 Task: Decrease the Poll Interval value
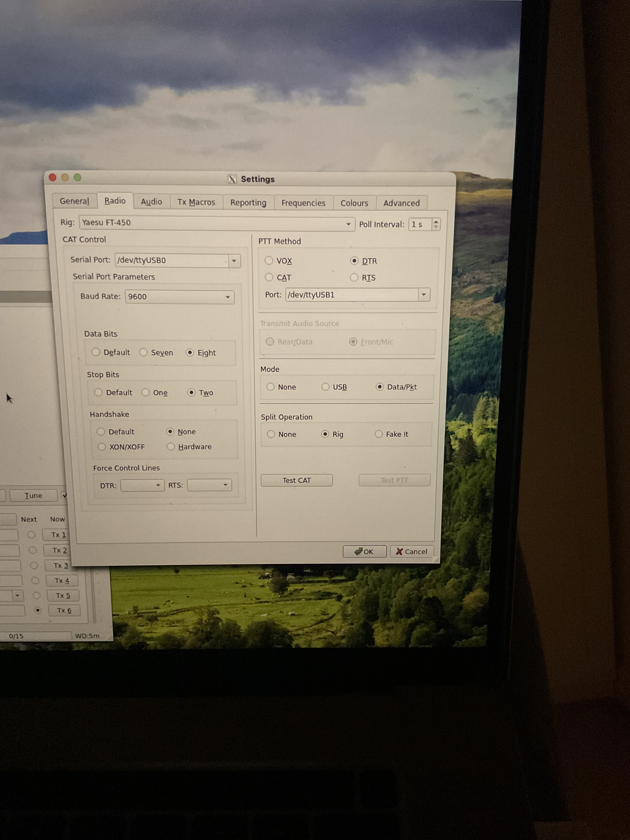coord(436,227)
